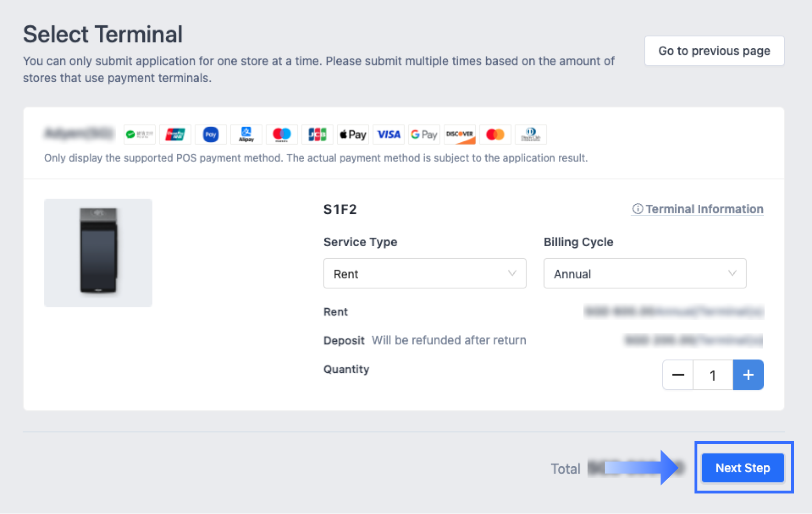Screen dimensions: 812x514
Task: Decrease terminal quantity with minus button
Action: (678, 375)
